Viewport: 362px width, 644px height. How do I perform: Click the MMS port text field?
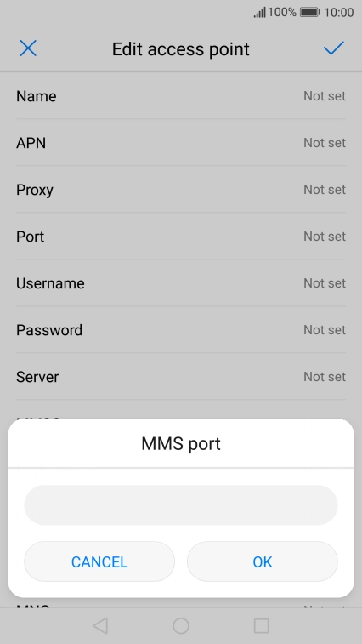click(181, 504)
